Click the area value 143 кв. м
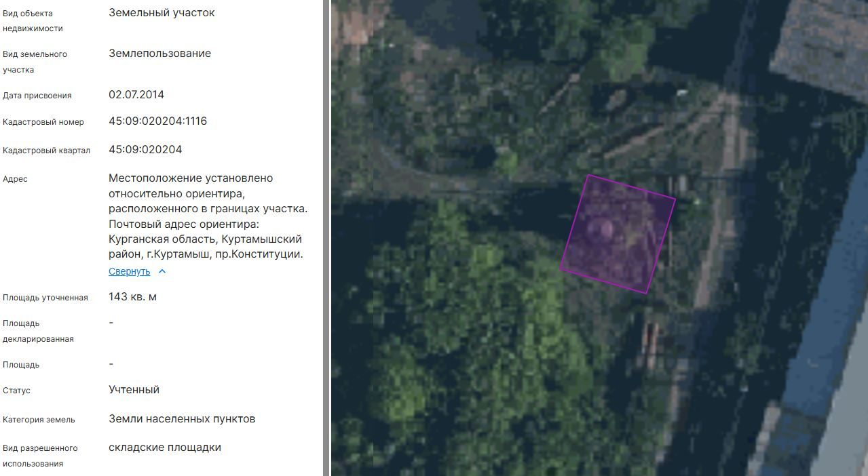 [132, 297]
